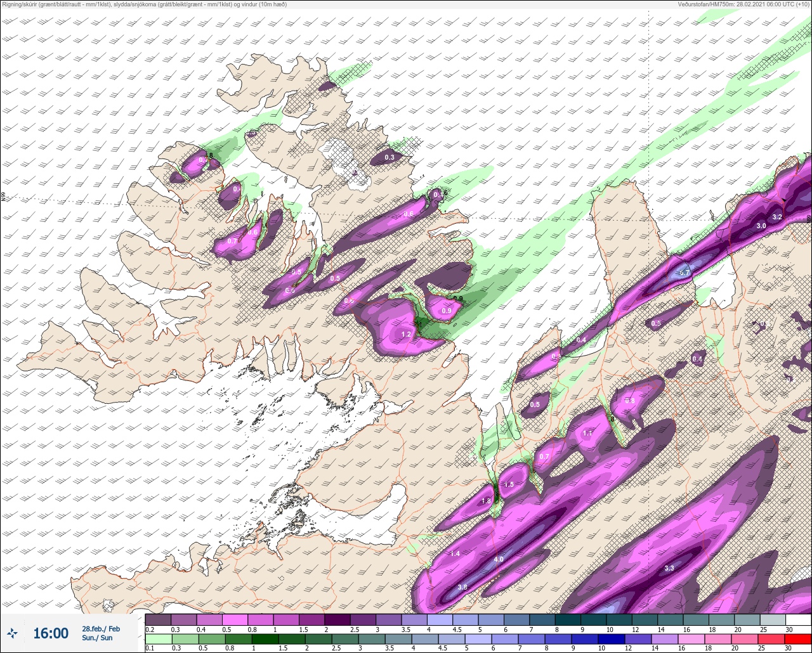
Task: Select the dusty purple 0.2 snow legend swatch
Action: [158, 619]
